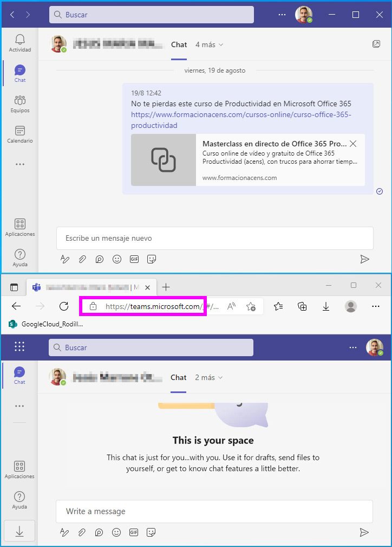Screen dimensions: 392x547
Task: Dismiss the Masterclass link preview card
Action: tap(353, 144)
